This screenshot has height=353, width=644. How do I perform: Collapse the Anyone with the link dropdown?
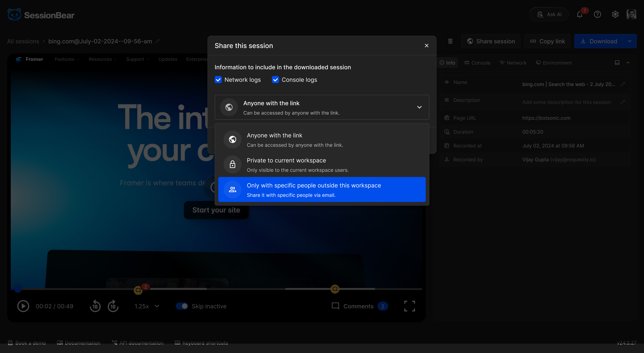(322, 107)
